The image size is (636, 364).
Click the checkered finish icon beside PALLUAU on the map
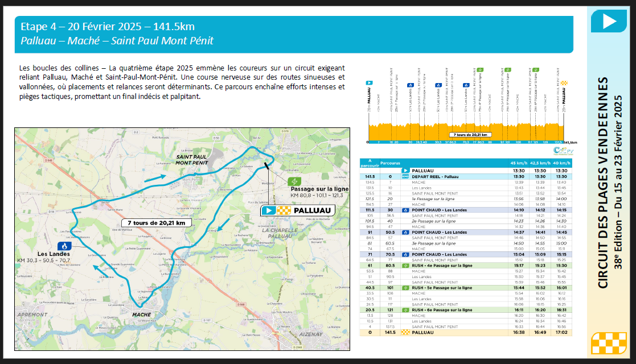coord(284,210)
